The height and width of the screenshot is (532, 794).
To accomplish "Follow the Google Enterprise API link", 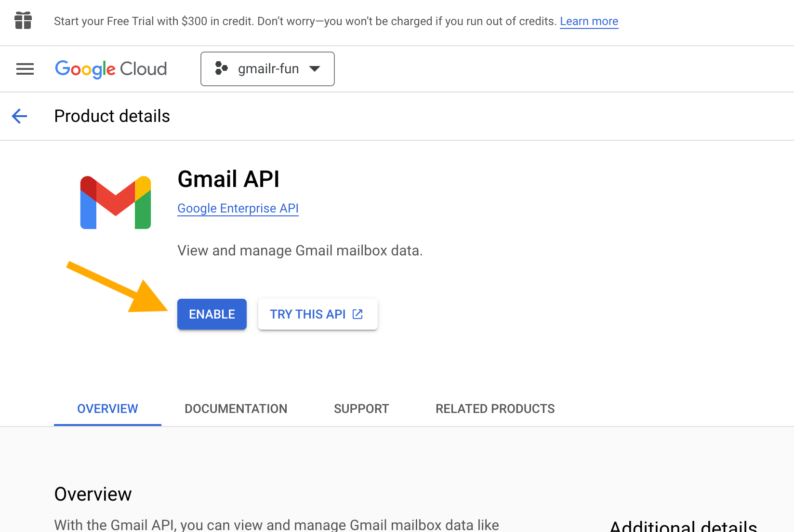I will [x=238, y=208].
